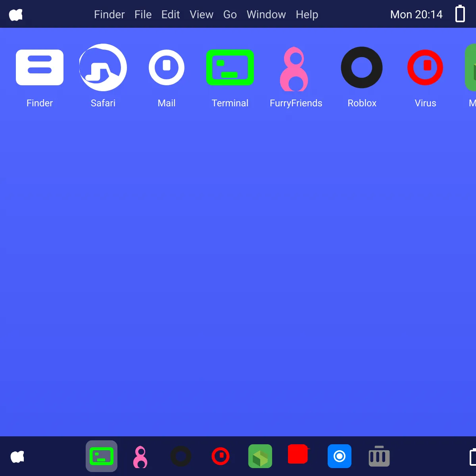Open the View menu
The image size is (476, 476).
(x=202, y=15)
